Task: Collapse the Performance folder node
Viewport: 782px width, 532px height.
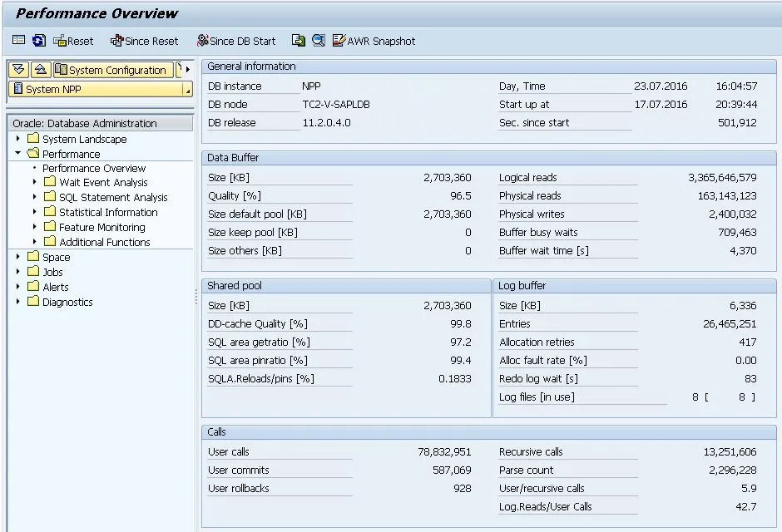Action: pos(18,154)
